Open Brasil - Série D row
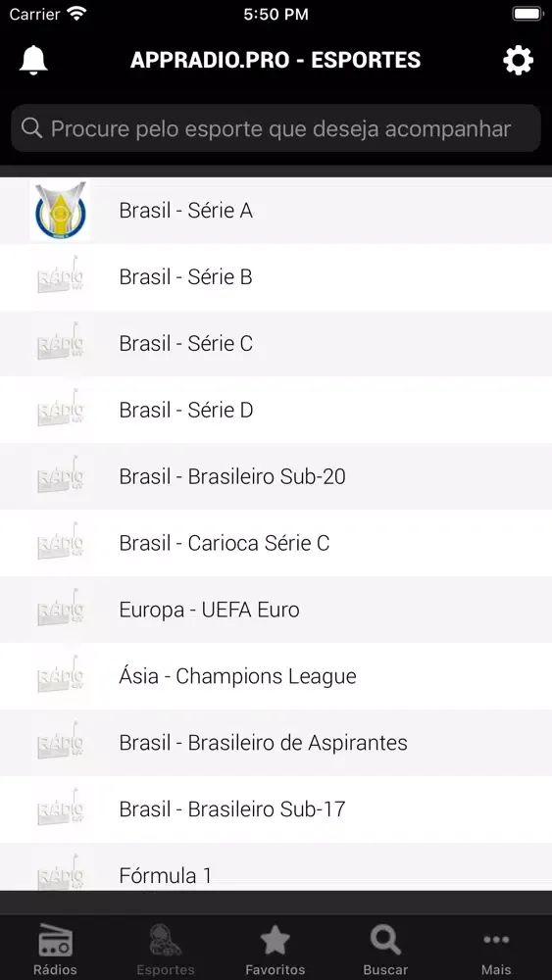The height and width of the screenshot is (980, 552). [276, 411]
